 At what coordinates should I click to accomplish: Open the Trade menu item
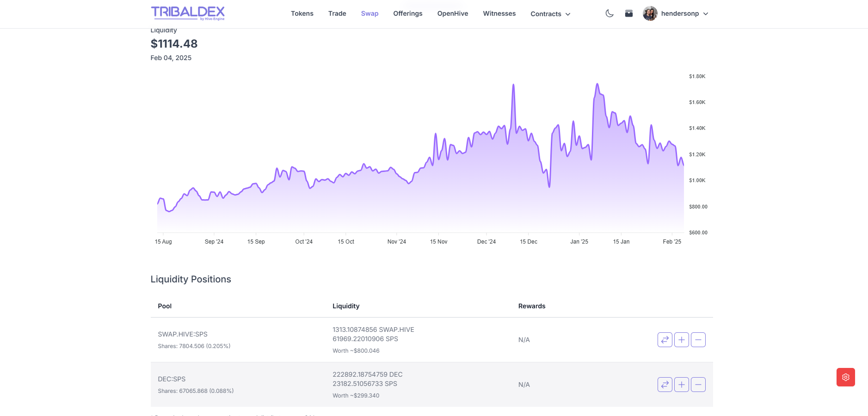click(337, 13)
